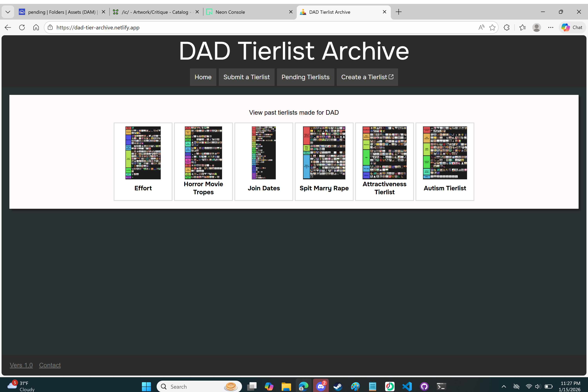The height and width of the screenshot is (392, 588).
Task: Open Read aloud icon in address bar
Action: pos(481,27)
